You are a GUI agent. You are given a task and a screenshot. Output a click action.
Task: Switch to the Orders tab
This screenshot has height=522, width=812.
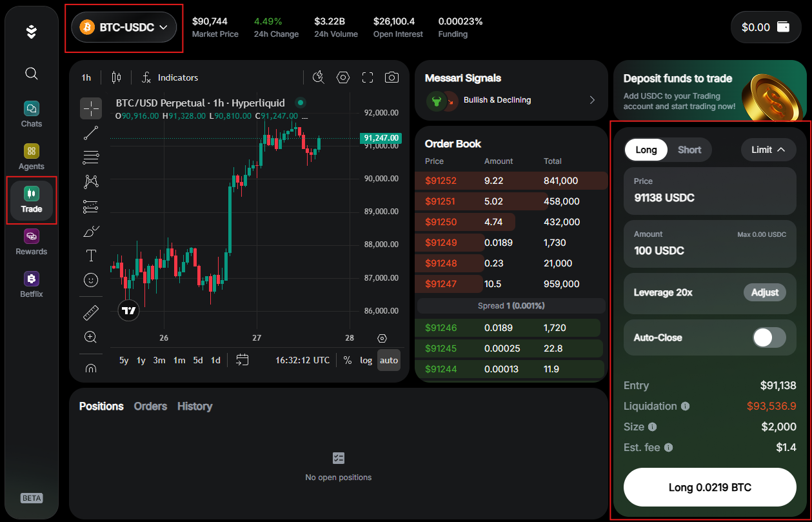150,406
